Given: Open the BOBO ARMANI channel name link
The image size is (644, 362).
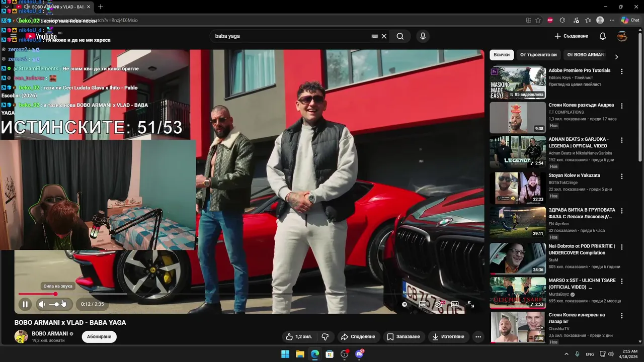Looking at the screenshot, I should 50,333.
